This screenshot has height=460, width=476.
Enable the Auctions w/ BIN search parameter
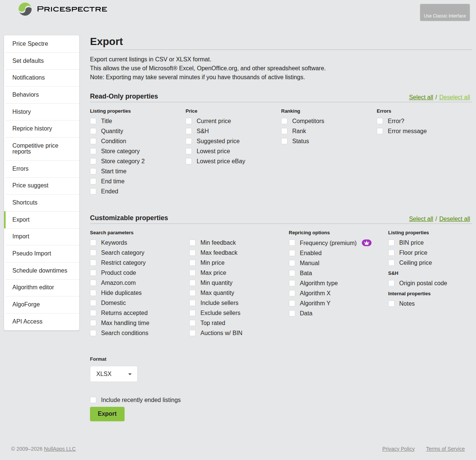click(192, 333)
